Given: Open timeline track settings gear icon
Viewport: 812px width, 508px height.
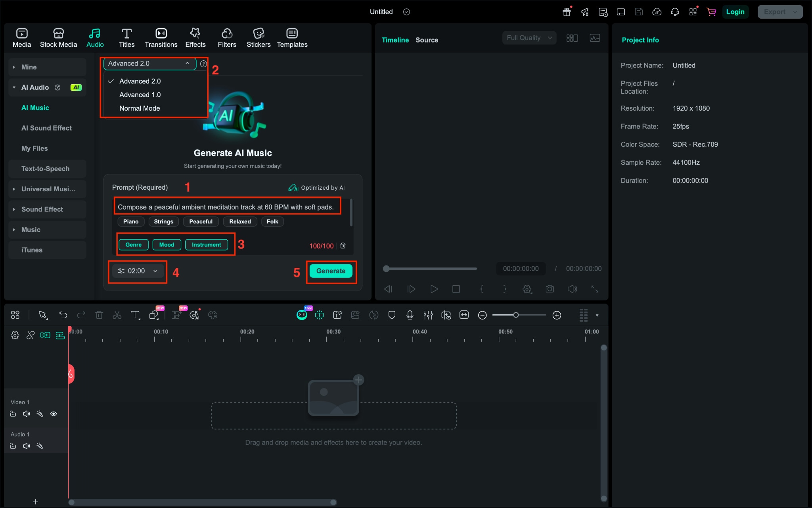Looking at the screenshot, I should tap(15, 335).
